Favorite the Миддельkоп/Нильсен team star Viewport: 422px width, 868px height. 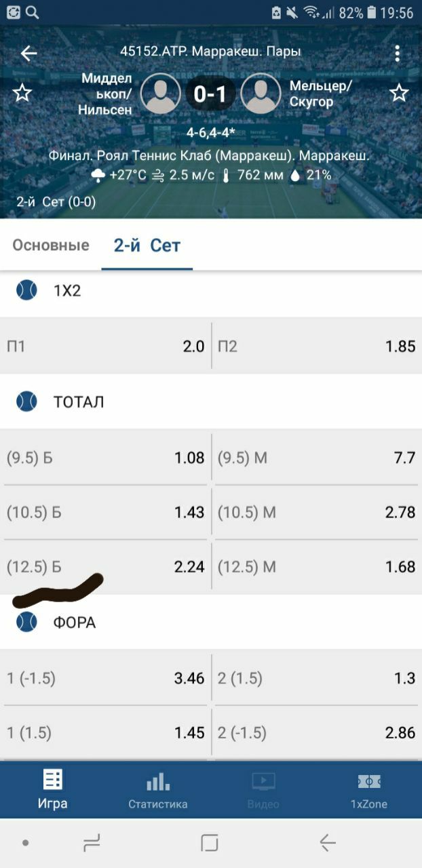coord(22,93)
